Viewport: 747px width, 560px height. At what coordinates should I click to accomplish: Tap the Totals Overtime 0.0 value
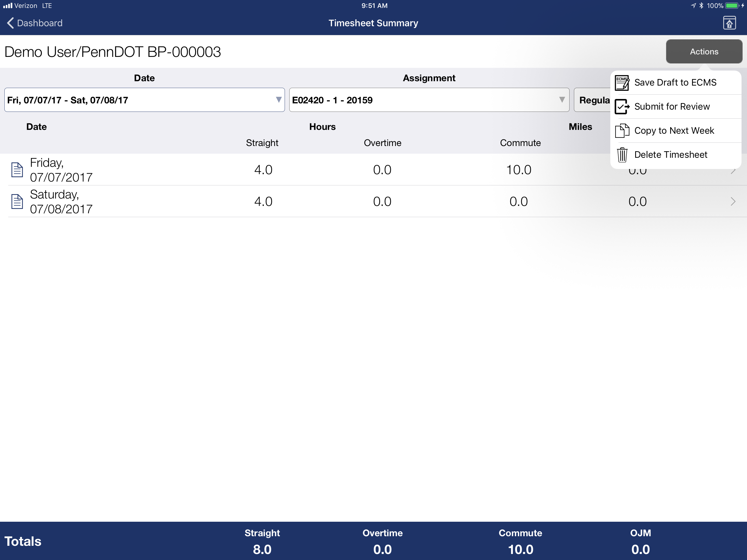pos(383,550)
